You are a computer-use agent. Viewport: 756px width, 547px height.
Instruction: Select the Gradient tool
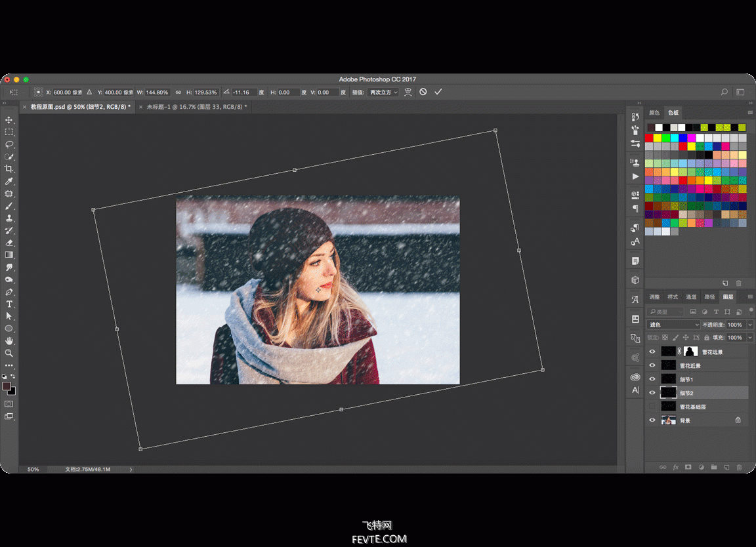click(x=9, y=255)
